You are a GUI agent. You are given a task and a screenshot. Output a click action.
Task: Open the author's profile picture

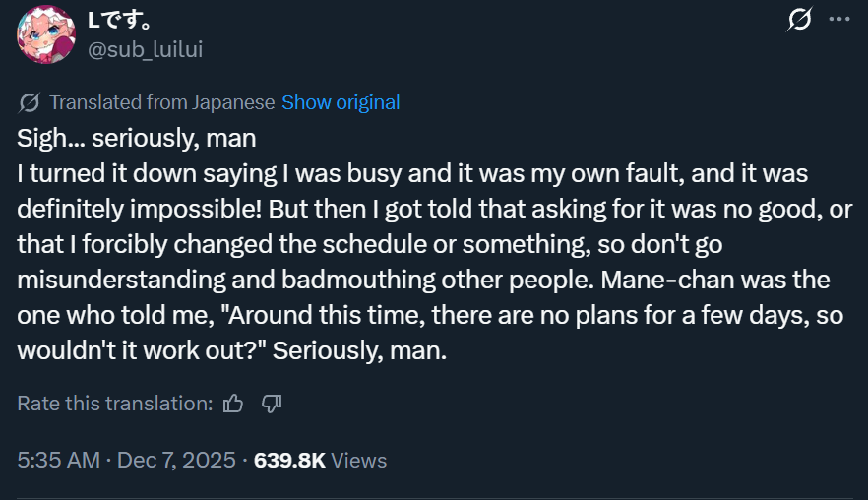tap(46, 34)
